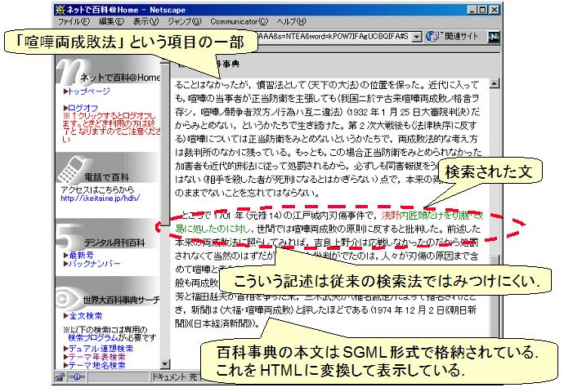The height and width of the screenshot is (392, 564).
Task: Click the eye icon beside 世界大百科事典サーチ
Action: [x=68, y=298]
